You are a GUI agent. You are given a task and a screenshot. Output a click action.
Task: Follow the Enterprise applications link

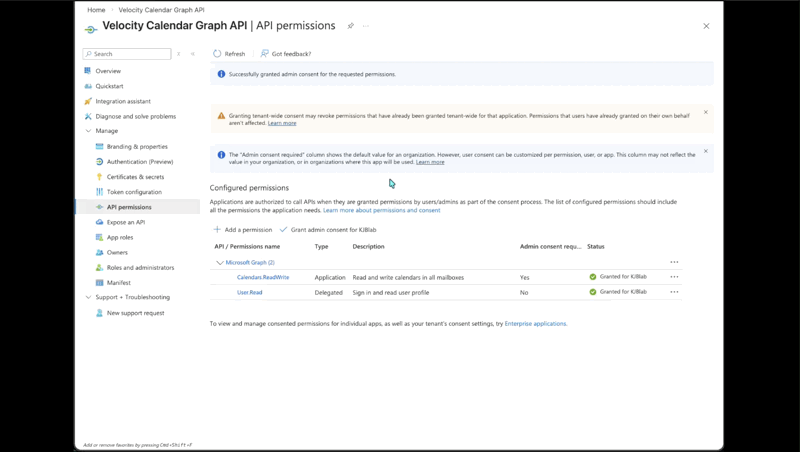point(535,323)
